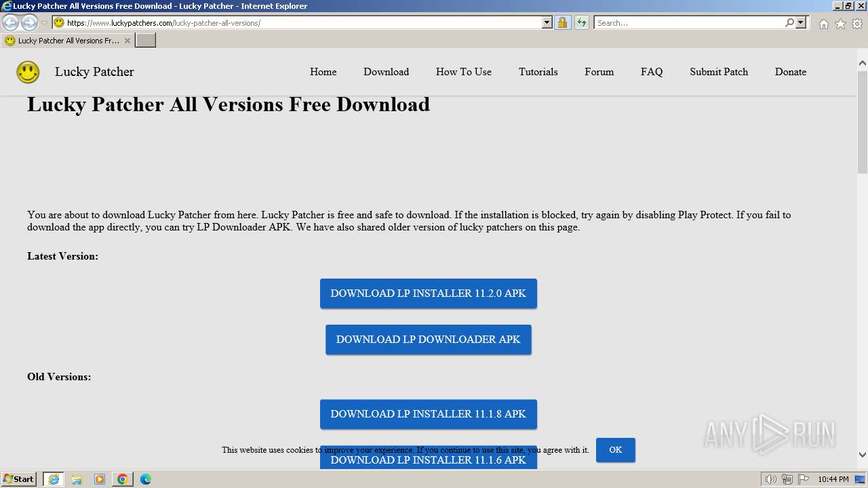Click the Show desktop tray button
The image size is (868, 488).
[861, 479]
